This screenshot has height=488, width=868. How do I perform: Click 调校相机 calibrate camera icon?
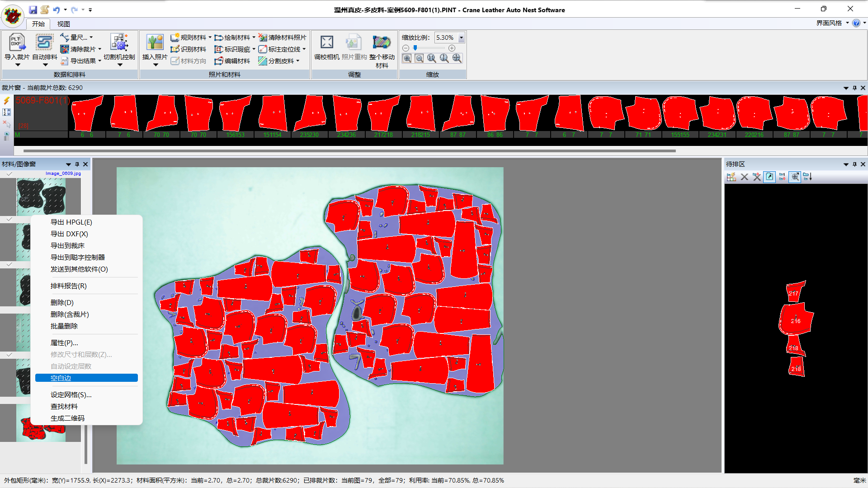click(x=327, y=42)
